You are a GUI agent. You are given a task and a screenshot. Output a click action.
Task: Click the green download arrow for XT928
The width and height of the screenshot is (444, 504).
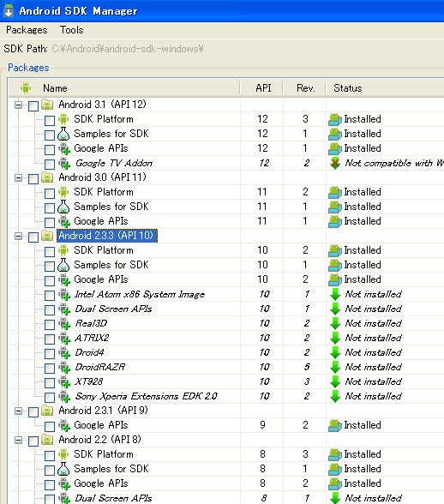(x=335, y=382)
